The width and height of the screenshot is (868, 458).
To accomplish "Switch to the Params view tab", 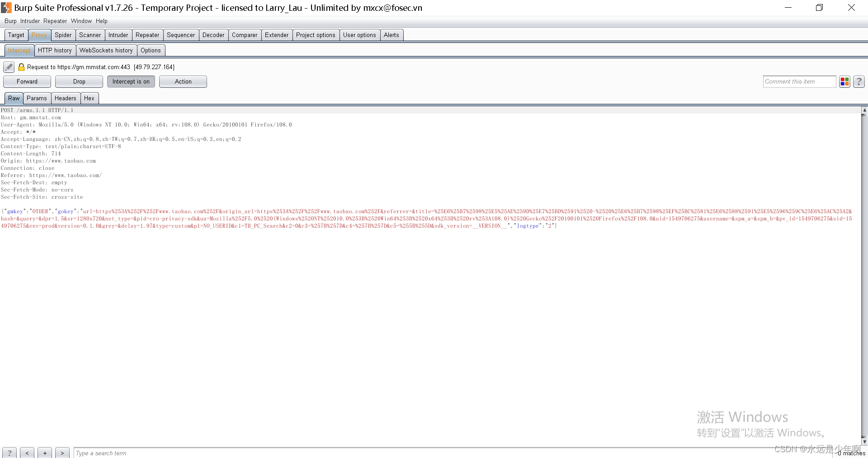I will (37, 98).
